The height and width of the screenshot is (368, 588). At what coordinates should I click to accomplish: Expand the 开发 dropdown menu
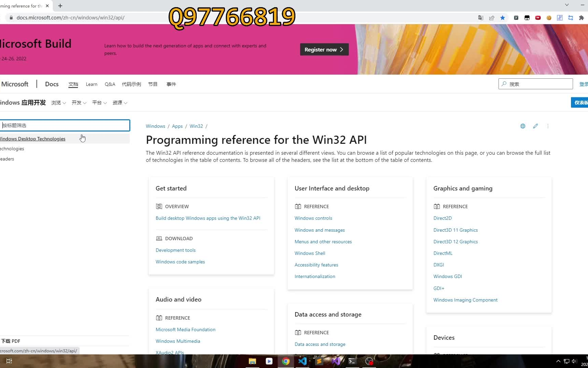[79, 103]
